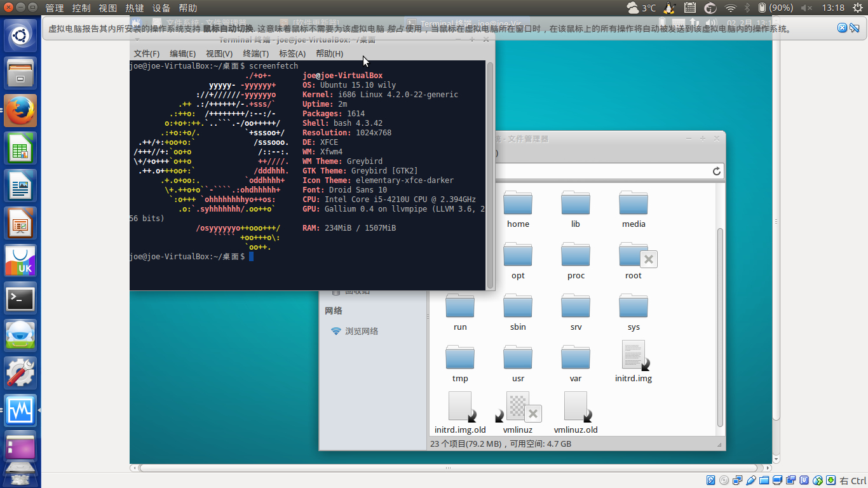
Task: Open terminal 编辑(E) menu
Action: (183, 53)
